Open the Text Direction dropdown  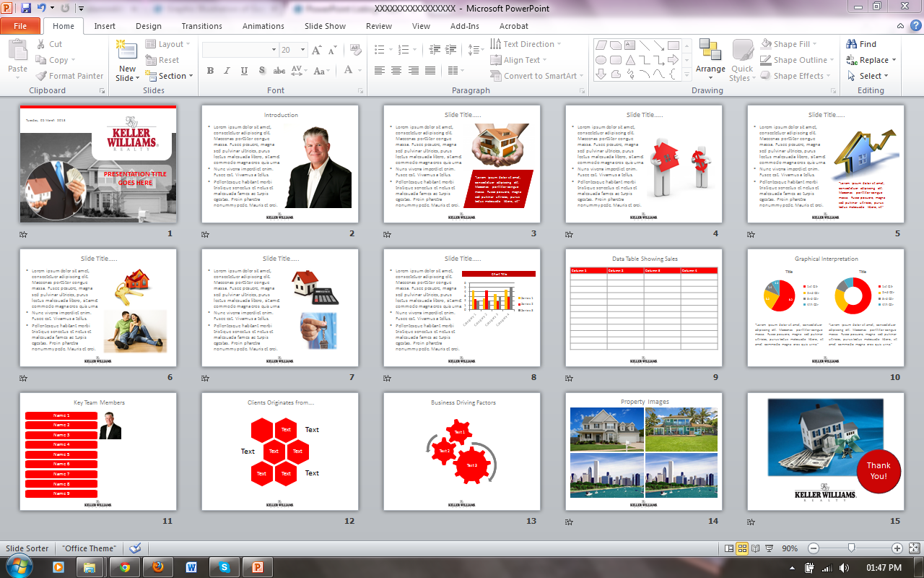point(526,44)
